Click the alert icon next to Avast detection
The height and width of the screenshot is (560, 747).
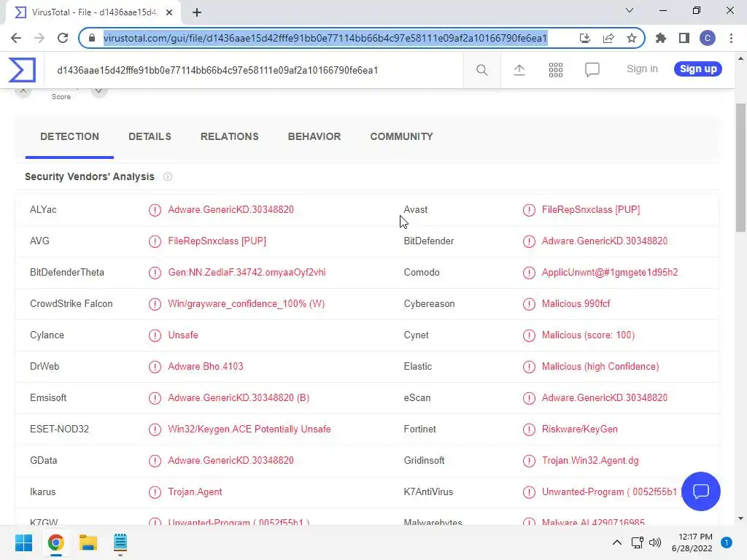[x=529, y=210]
